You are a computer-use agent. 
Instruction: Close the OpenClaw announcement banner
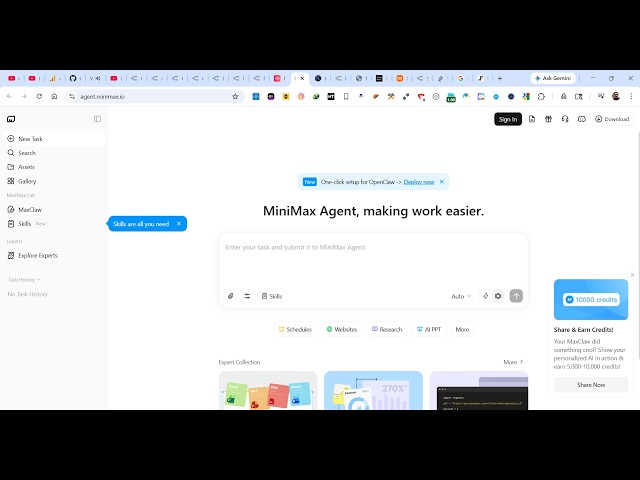[x=442, y=182]
